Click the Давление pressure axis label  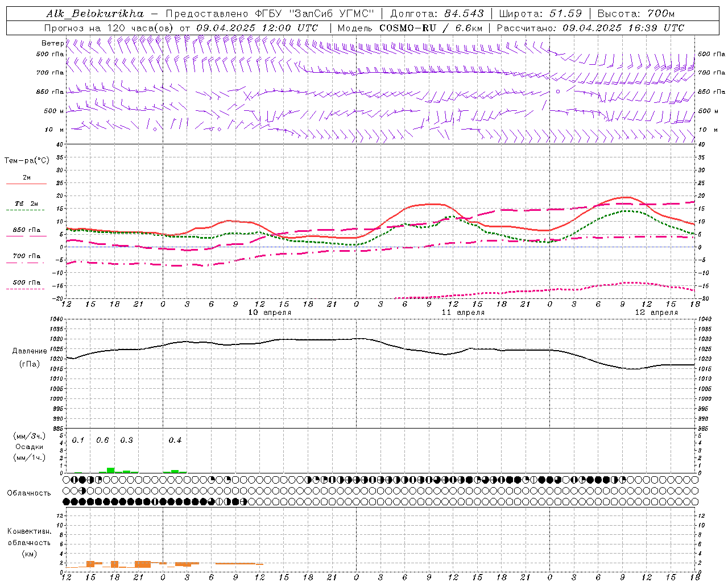pyautogui.click(x=30, y=351)
